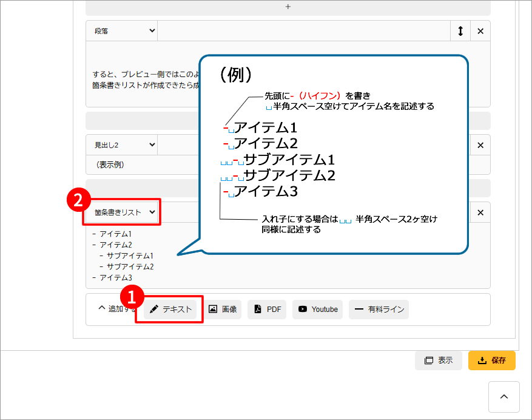Collapse the 追加する section chevron
This screenshot has width=532, height=420.
click(x=102, y=308)
